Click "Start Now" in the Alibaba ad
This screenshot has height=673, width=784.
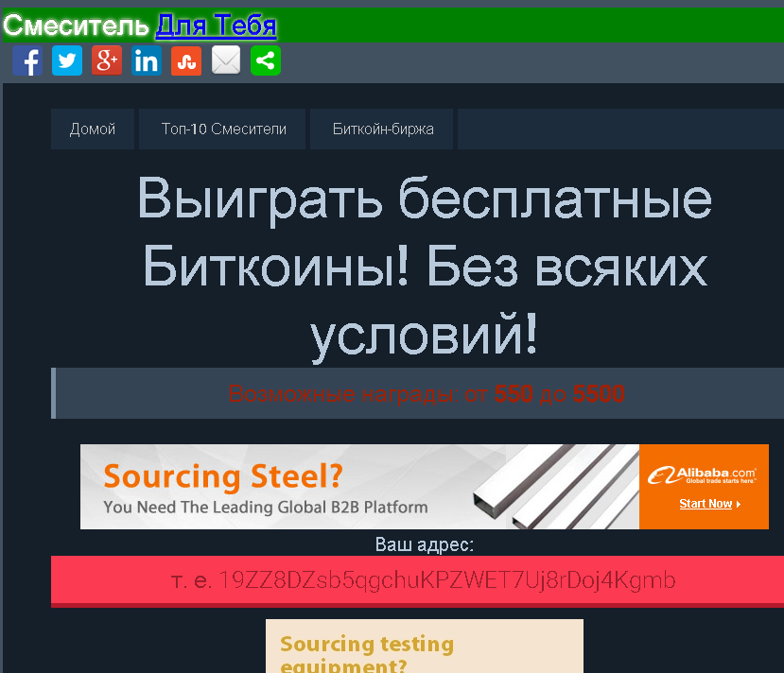pos(709,504)
